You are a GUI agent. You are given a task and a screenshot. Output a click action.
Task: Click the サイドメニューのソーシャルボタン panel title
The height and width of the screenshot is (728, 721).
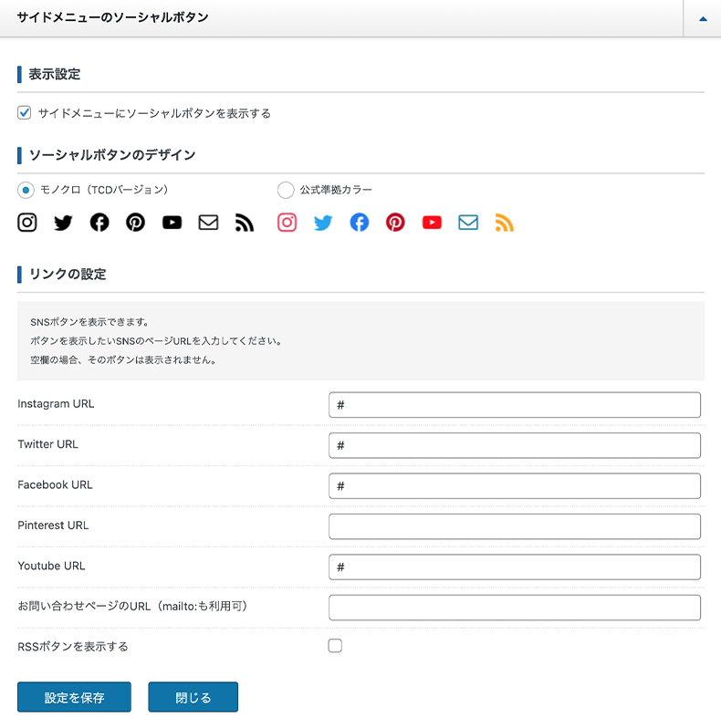[x=113, y=17]
